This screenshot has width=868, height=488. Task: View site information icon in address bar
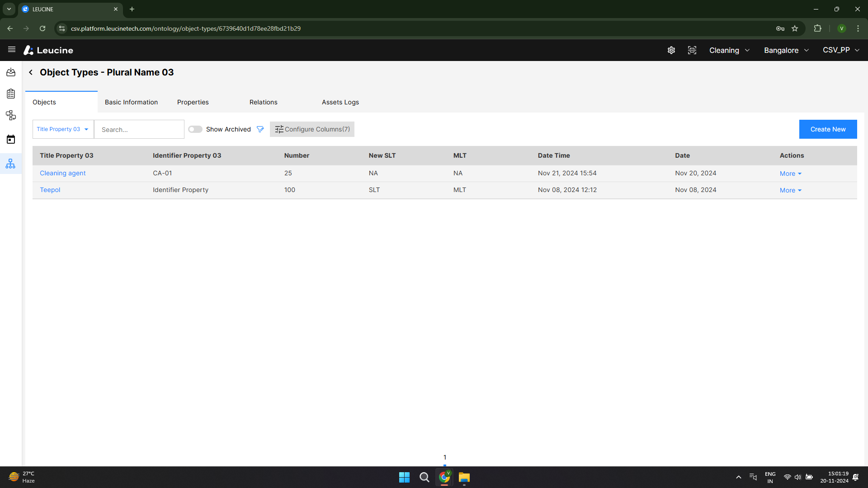[62, 28]
